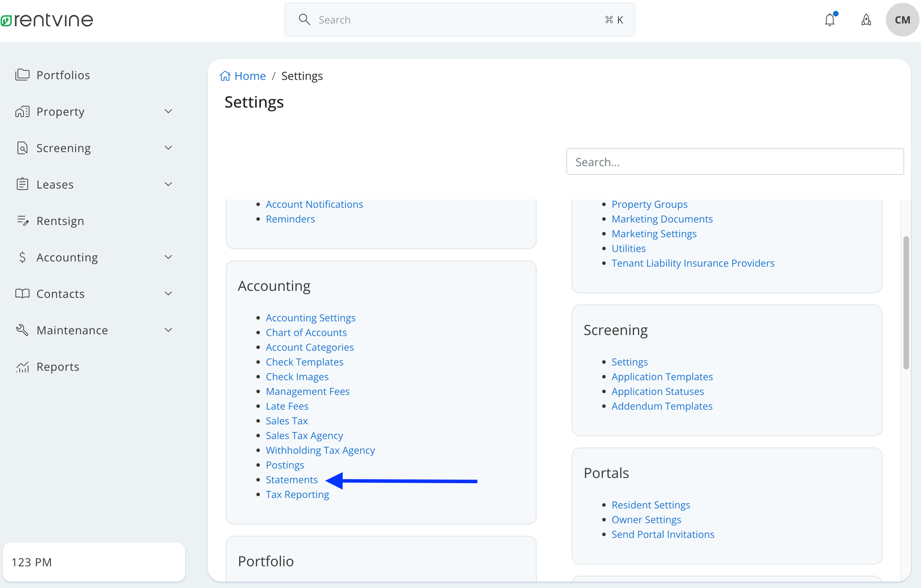Navigate to Home via the breadcrumb
The image size is (921, 588).
[250, 76]
